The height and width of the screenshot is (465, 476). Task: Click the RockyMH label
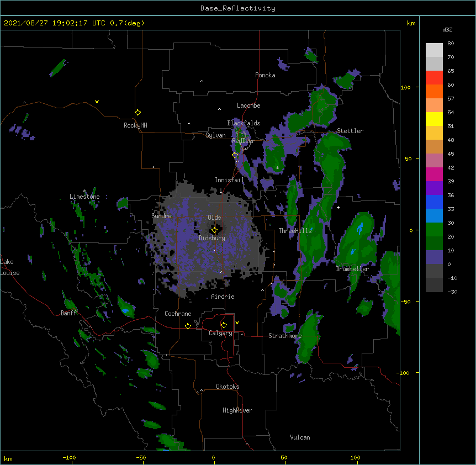135,125
